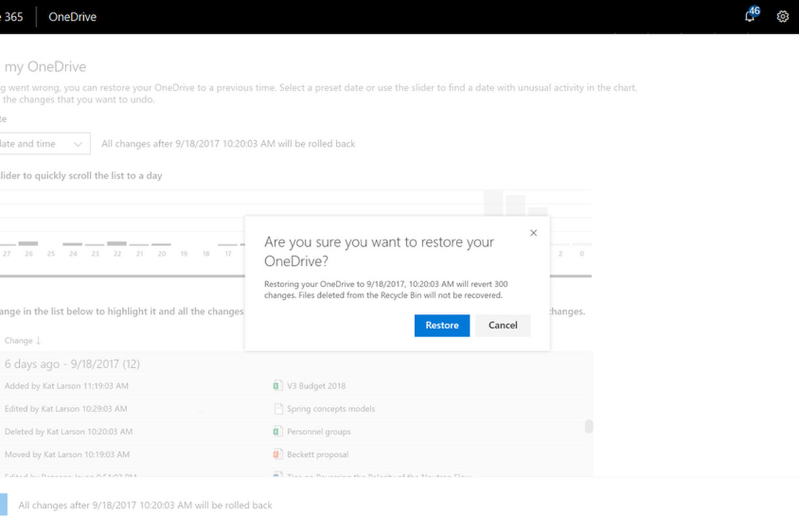Click the Moved by Kat Larson list row
Viewport: 799px width, 532px height.
[68, 454]
